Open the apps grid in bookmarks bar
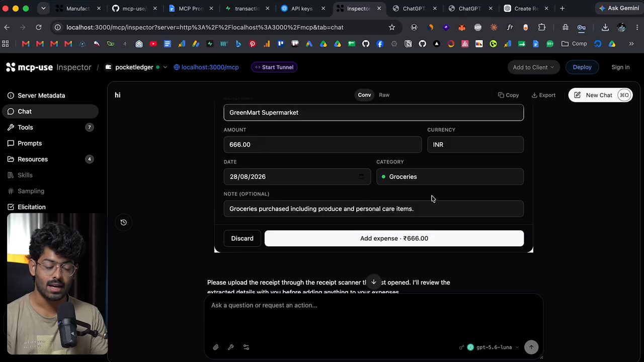Screen dimensions: 644x362 6,44
